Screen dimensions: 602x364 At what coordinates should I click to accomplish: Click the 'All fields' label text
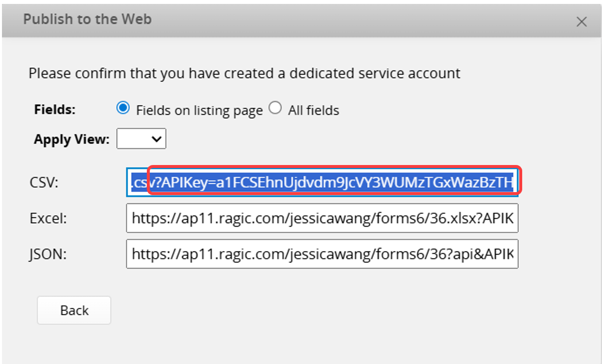(313, 110)
